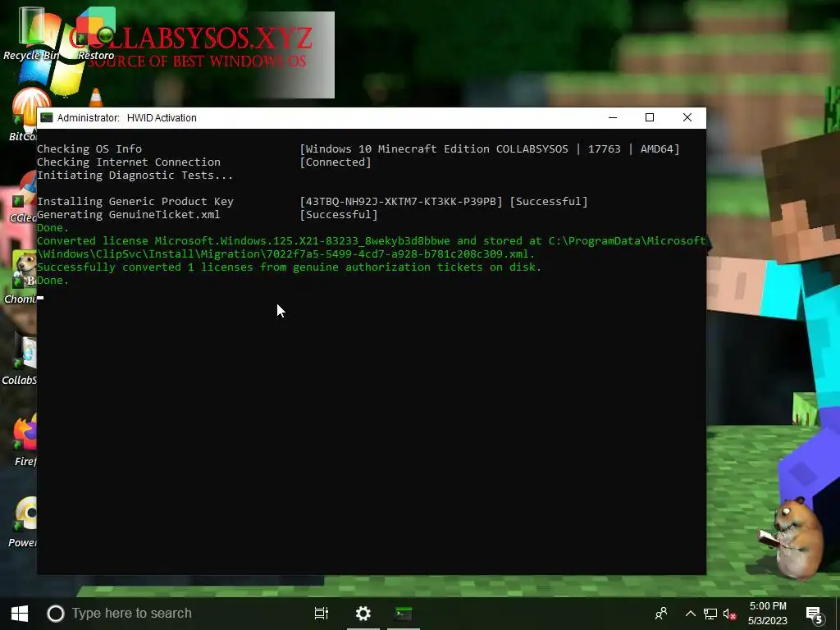Launch Firefox from the desktop
This screenshot has width=840, height=630.
pyautogui.click(x=25, y=440)
